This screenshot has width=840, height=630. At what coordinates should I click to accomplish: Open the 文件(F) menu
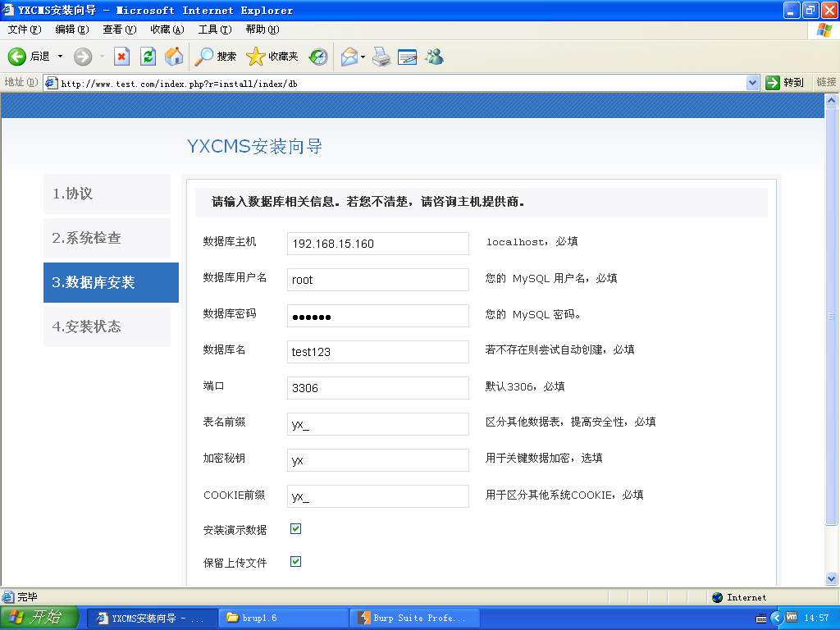[24, 30]
